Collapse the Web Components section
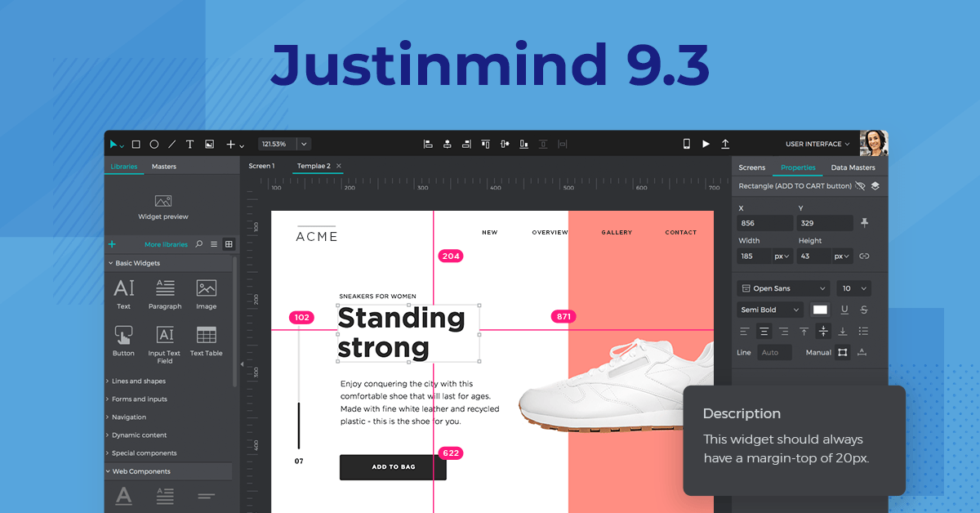The image size is (980, 513). click(168, 471)
